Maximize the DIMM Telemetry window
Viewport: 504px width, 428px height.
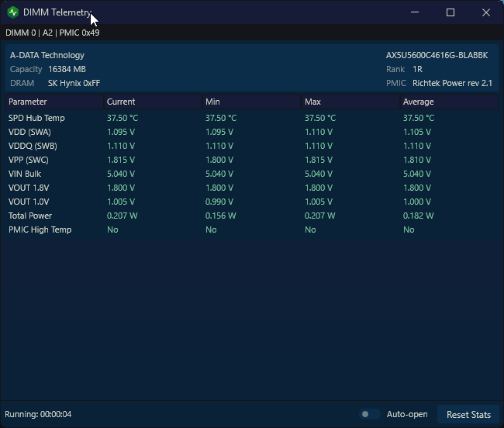point(450,12)
